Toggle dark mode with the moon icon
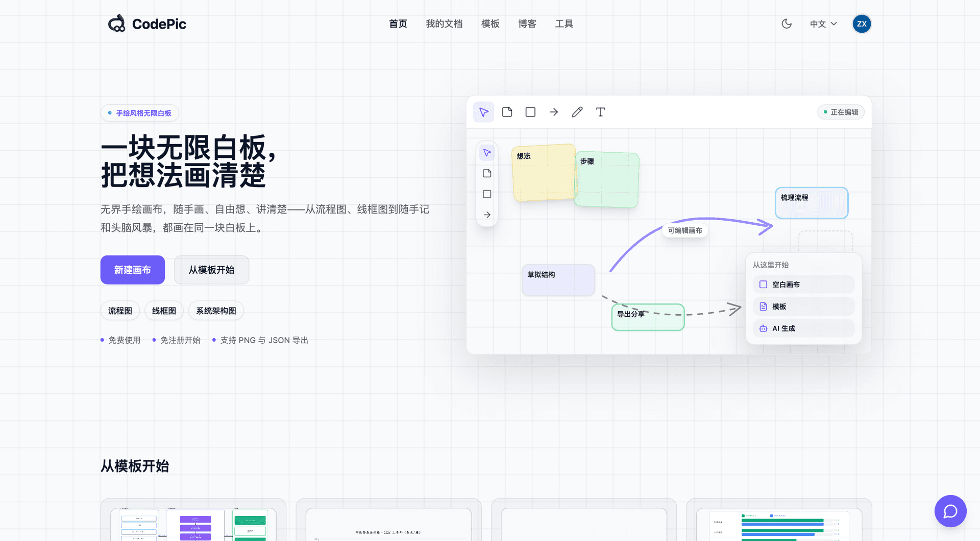The height and width of the screenshot is (541, 980). [787, 24]
